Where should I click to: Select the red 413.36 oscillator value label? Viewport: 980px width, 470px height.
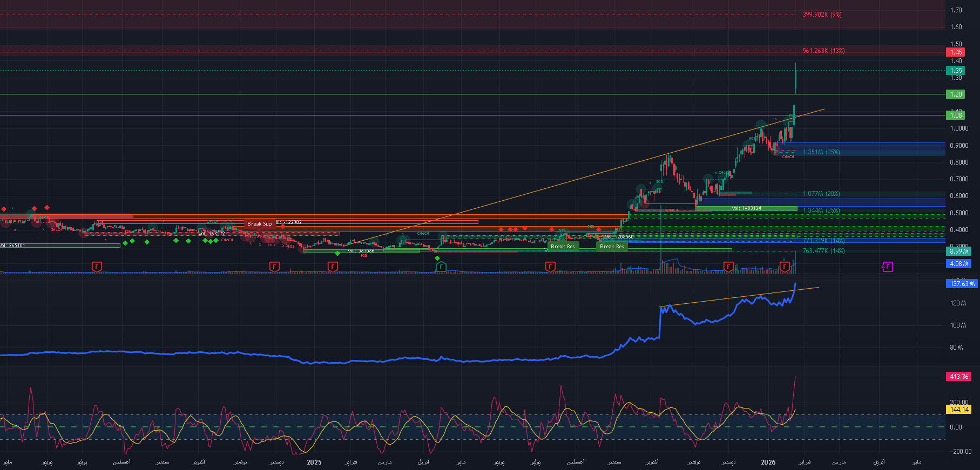(959, 377)
